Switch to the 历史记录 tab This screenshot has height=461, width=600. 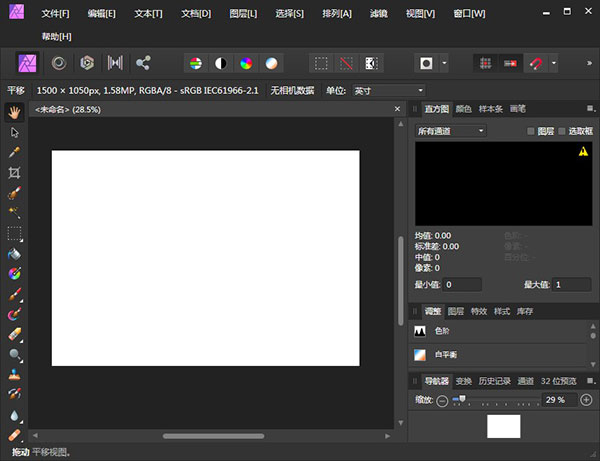click(494, 381)
